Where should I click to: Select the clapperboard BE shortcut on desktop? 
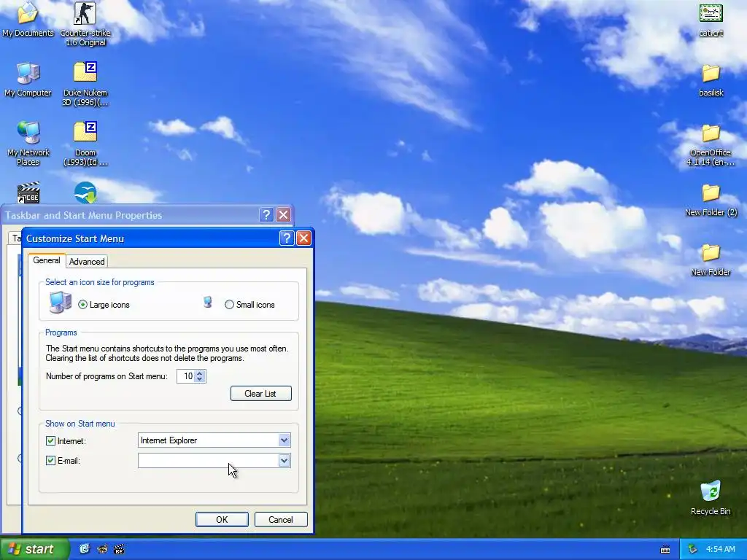tap(28, 192)
